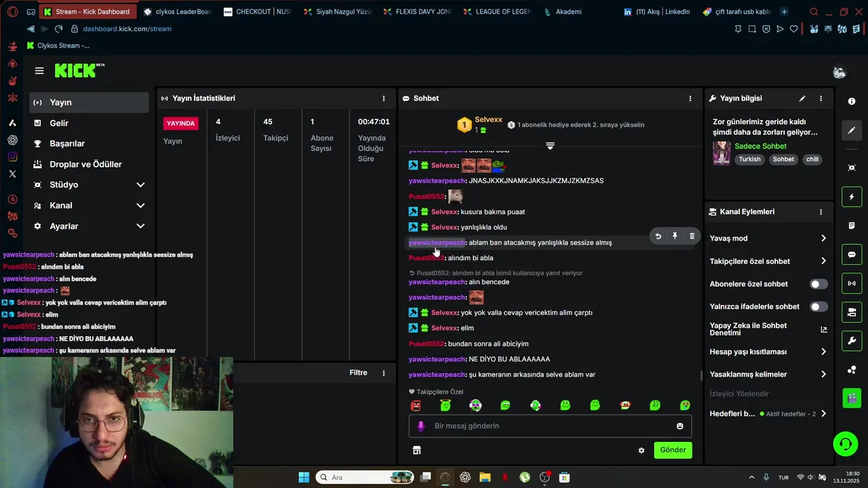Click the lightning bolt icon in right sidebar
This screenshot has width=868, height=488.
click(x=852, y=197)
